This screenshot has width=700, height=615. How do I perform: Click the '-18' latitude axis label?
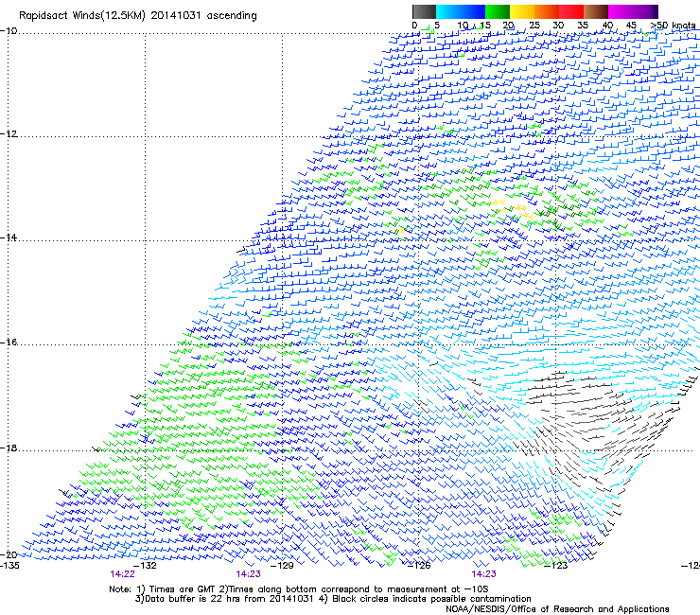click(x=8, y=448)
